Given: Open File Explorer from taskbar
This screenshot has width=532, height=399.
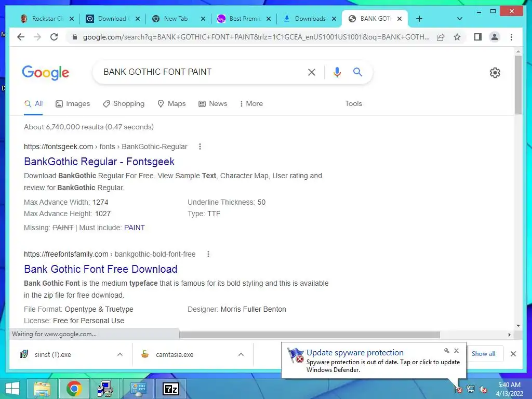Looking at the screenshot, I should [x=42, y=389].
